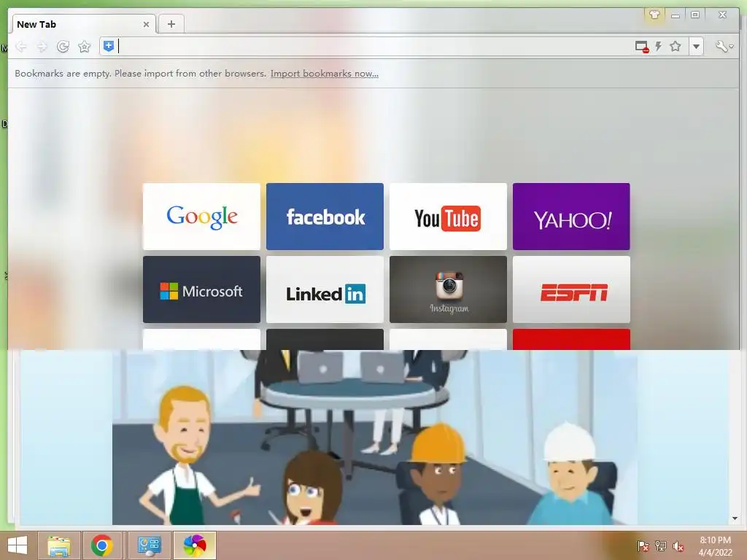
Task: Click the cartoon office illustration in lower window
Action: [375, 437]
